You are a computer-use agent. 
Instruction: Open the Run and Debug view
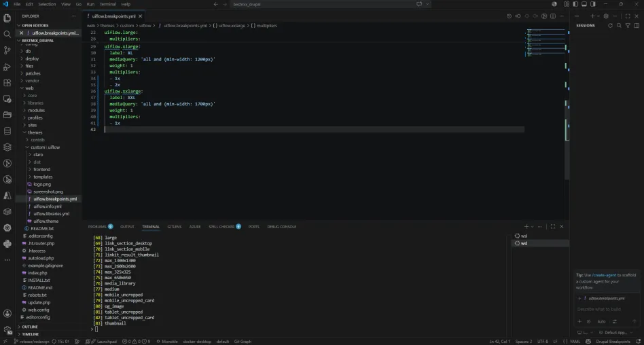(7, 67)
